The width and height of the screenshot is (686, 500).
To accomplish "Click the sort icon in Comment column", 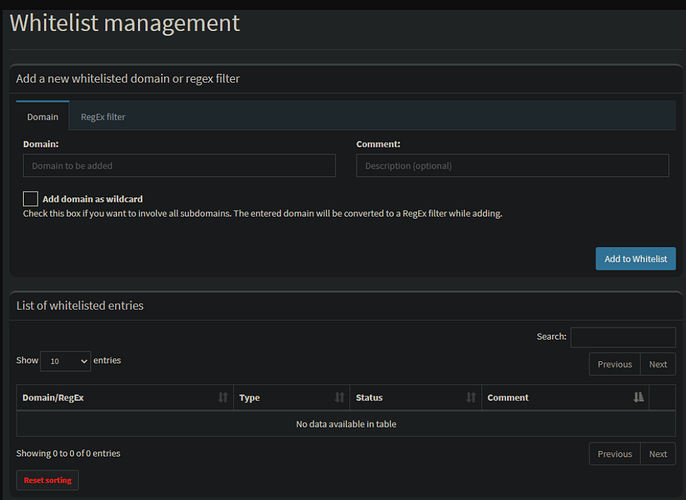I will pos(638,398).
